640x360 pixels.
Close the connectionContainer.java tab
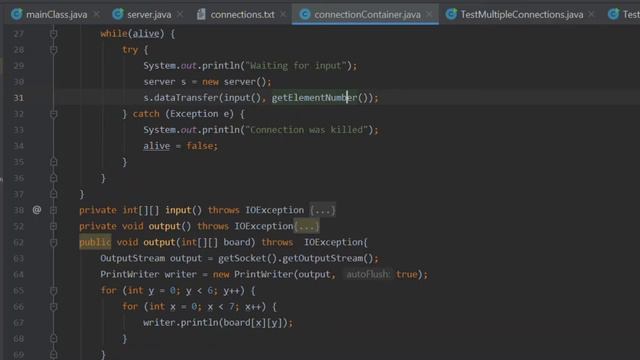click(429, 15)
